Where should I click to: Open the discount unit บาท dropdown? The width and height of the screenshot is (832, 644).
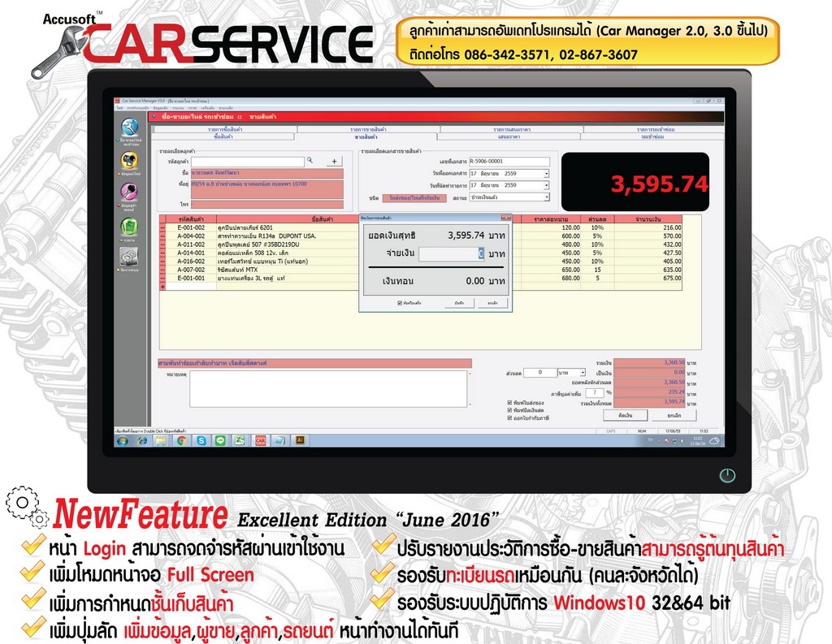point(583,373)
